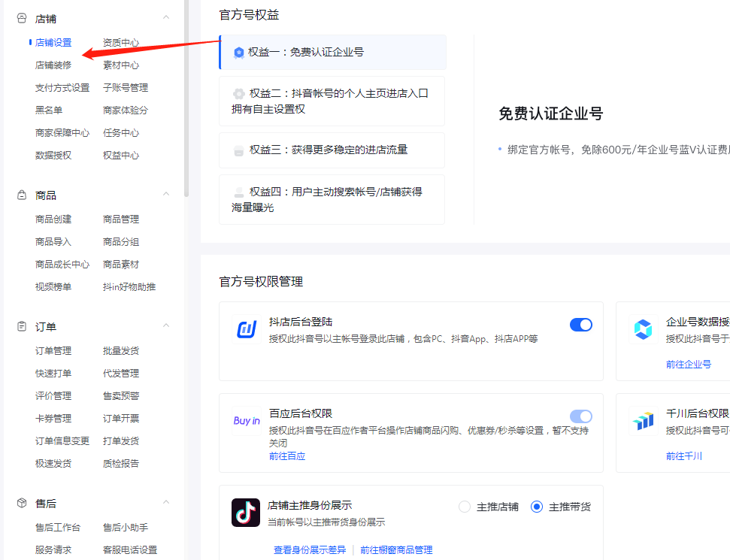
Task: Toggle the 百应后台权限 switch
Action: click(x=581, y=416)
